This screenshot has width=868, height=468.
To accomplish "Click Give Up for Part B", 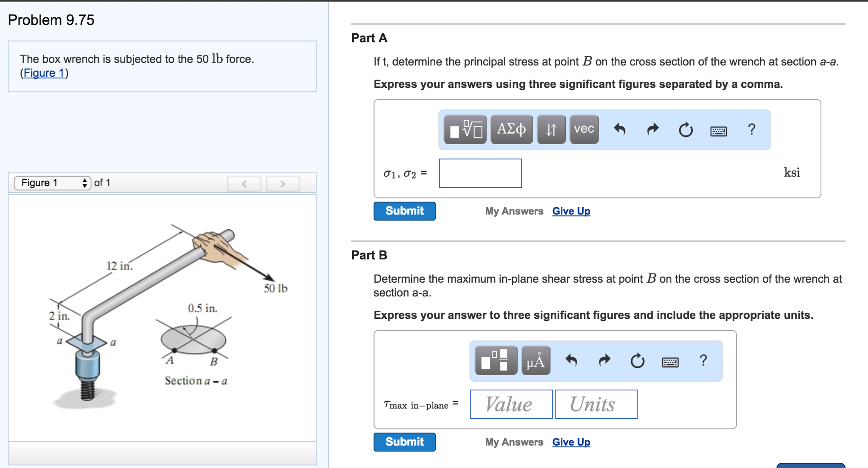I will 570,442.
